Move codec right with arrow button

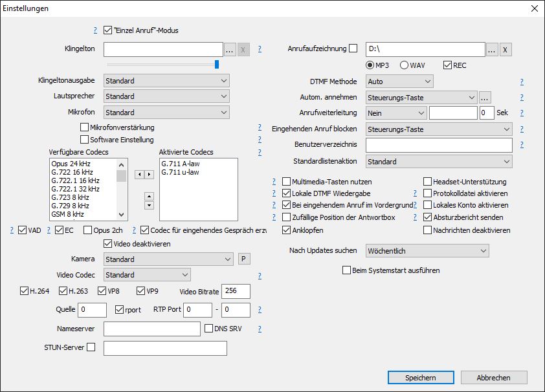point(149,174)
